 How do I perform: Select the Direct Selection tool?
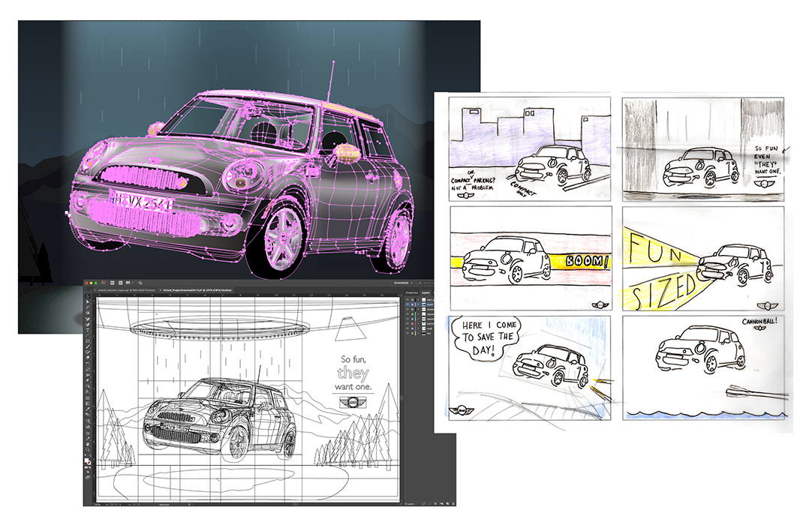pos(88,301)
